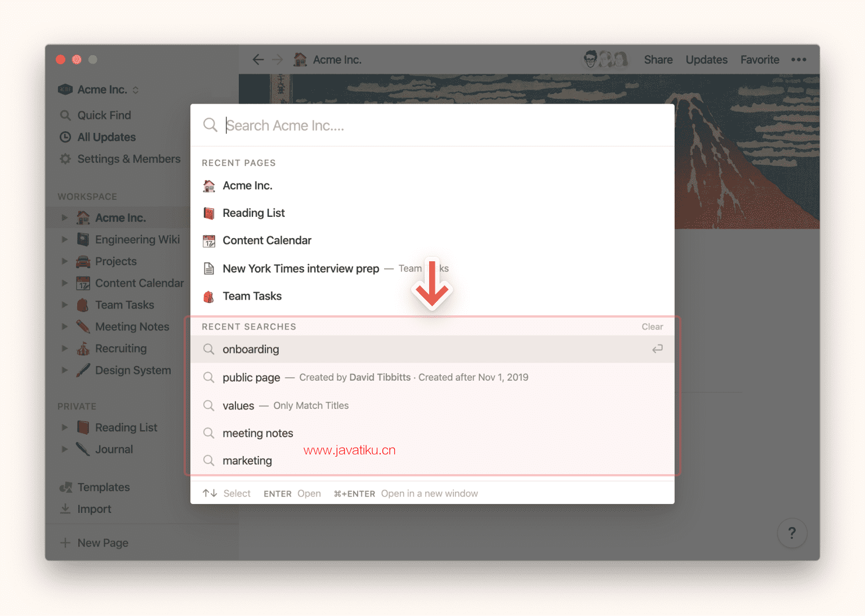Click the calendar icon of Content Calendar result
Viewport: 865px width, 616px height.
coord(209,241)
